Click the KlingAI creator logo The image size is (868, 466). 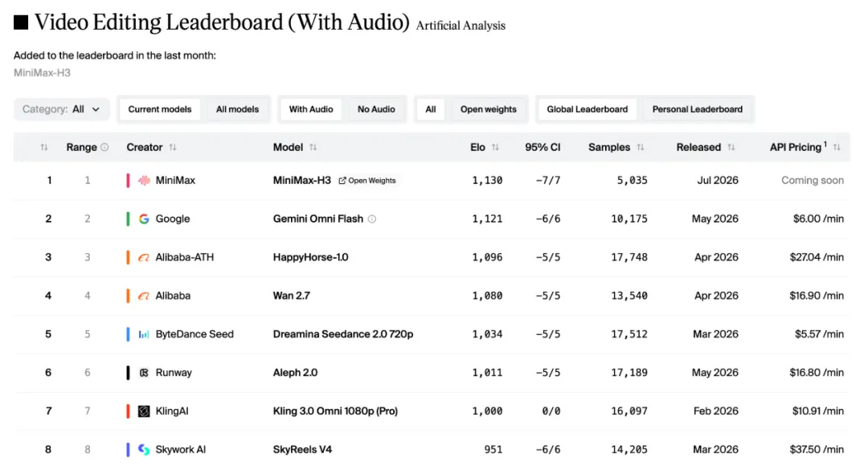(144, 411)
